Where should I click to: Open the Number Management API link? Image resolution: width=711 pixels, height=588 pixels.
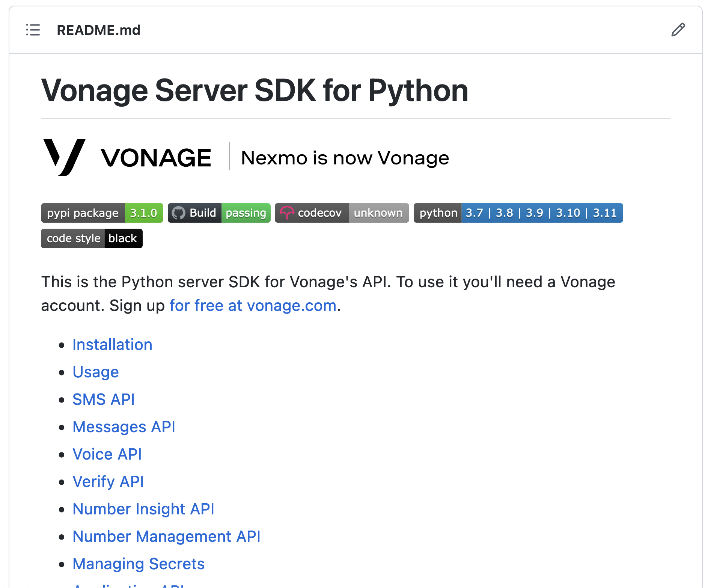[x=167, y=537]
